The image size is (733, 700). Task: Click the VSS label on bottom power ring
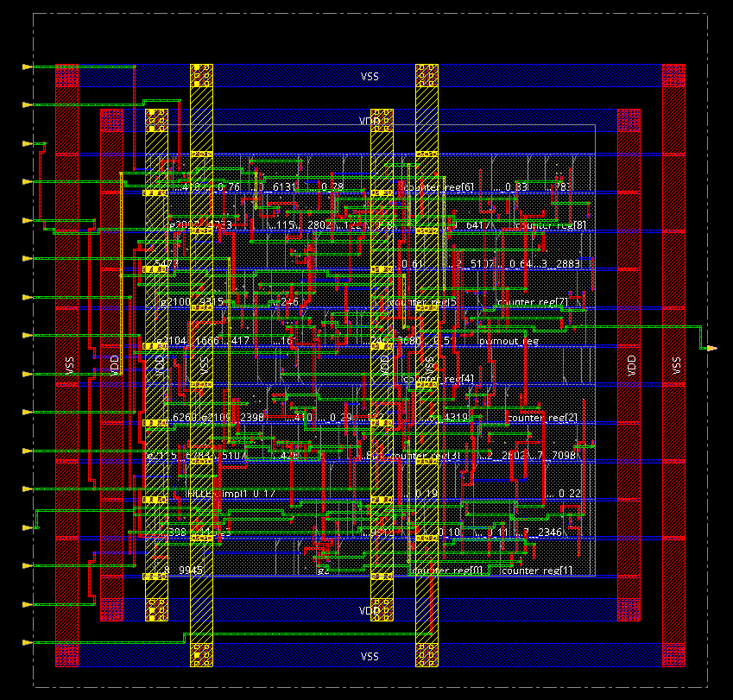[x=370, y=656]
